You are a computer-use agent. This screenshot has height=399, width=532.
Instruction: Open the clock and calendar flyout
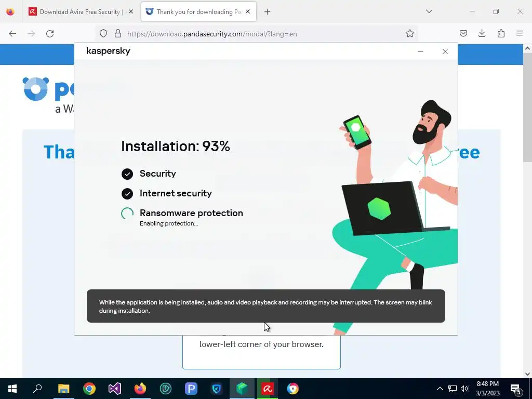click(x=487, y=389)
